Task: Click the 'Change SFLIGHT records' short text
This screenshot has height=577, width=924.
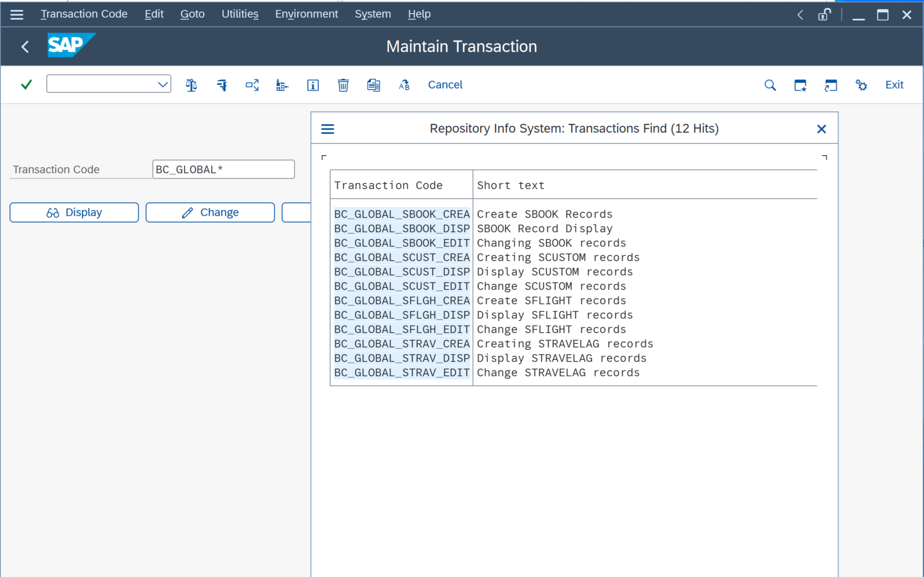Action: coord(552,329)
